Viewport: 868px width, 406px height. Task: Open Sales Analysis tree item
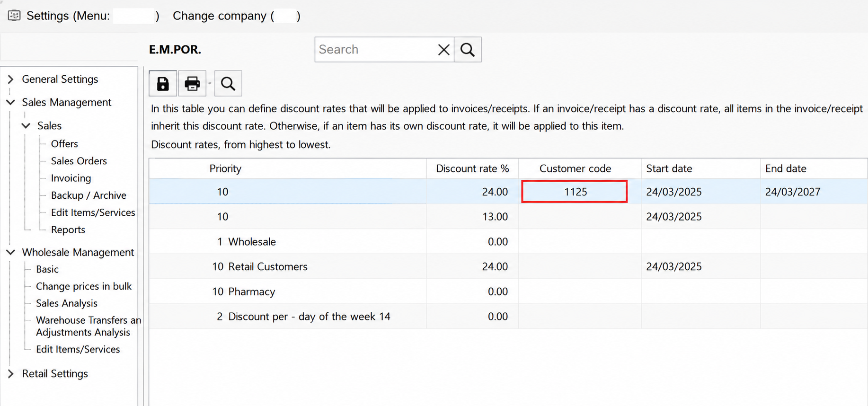tap(67, 303)
